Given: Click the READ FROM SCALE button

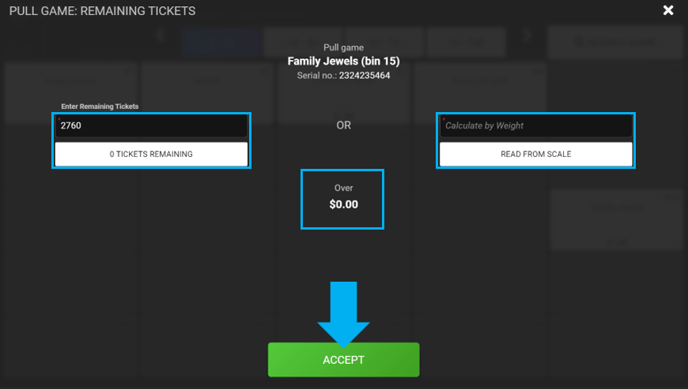Looking at the screenshot, I should (536, 154).
